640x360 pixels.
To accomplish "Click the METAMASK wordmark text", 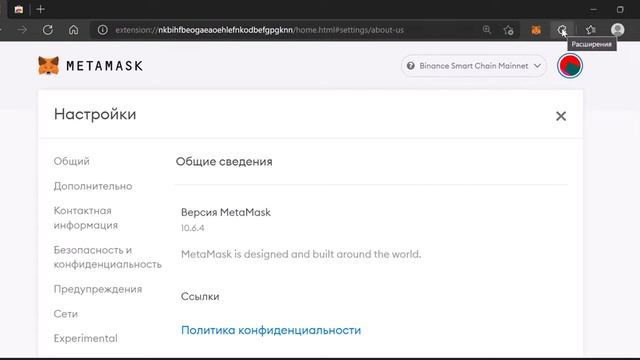I will [104, 66].
